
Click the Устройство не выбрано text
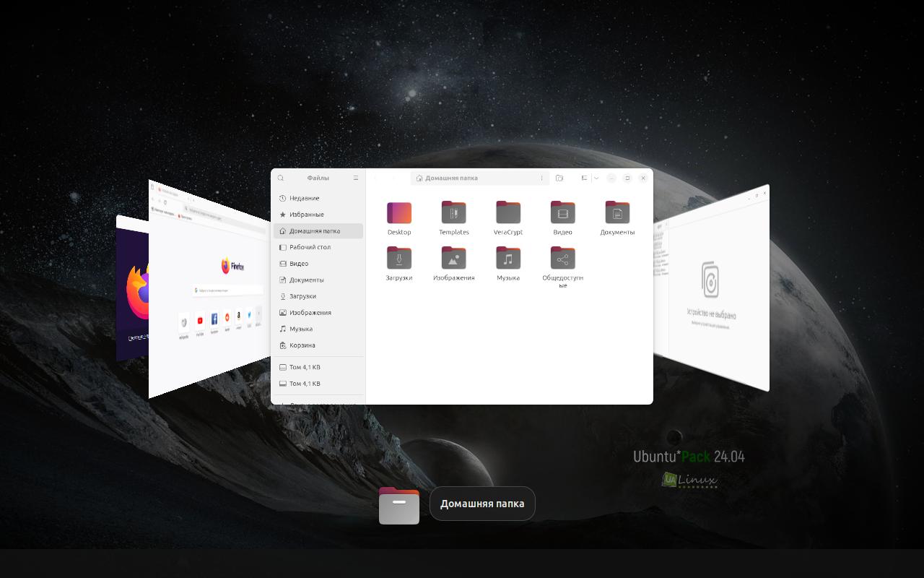coord(711,315)
